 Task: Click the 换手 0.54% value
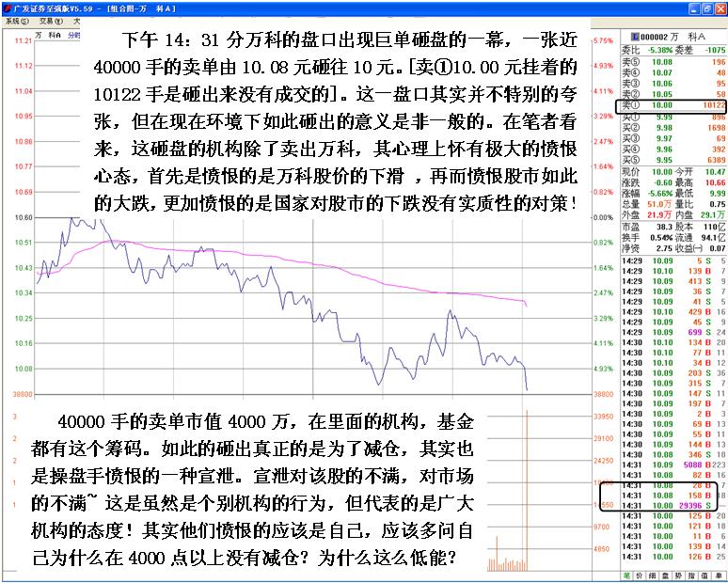pyautogui.click(x=661, y=238)
